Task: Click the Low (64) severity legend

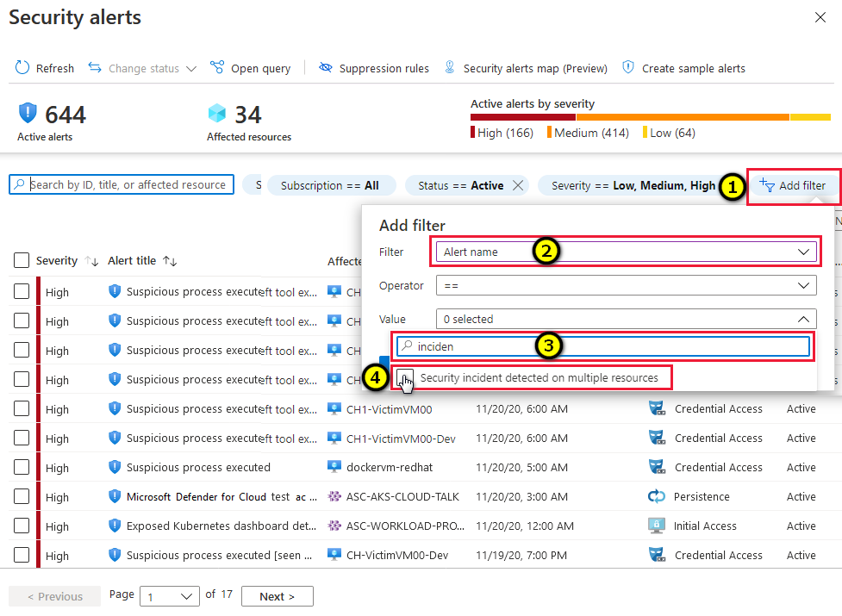Action: point(669,133)
